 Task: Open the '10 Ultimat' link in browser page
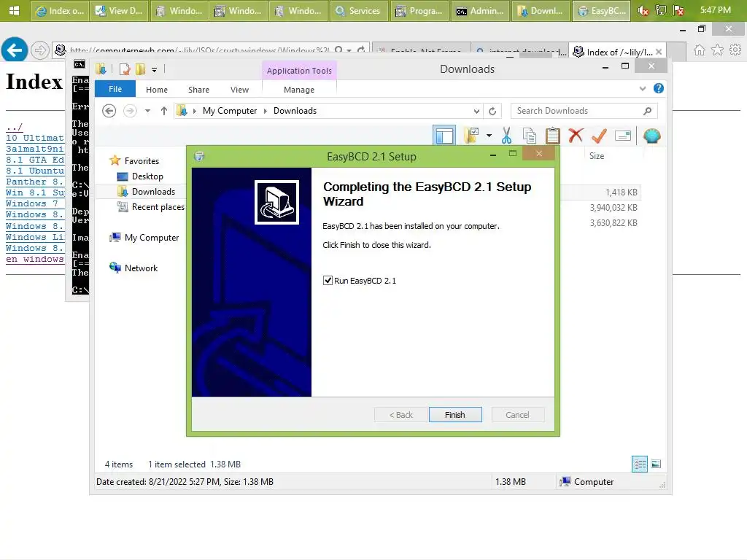pos(35,138)
